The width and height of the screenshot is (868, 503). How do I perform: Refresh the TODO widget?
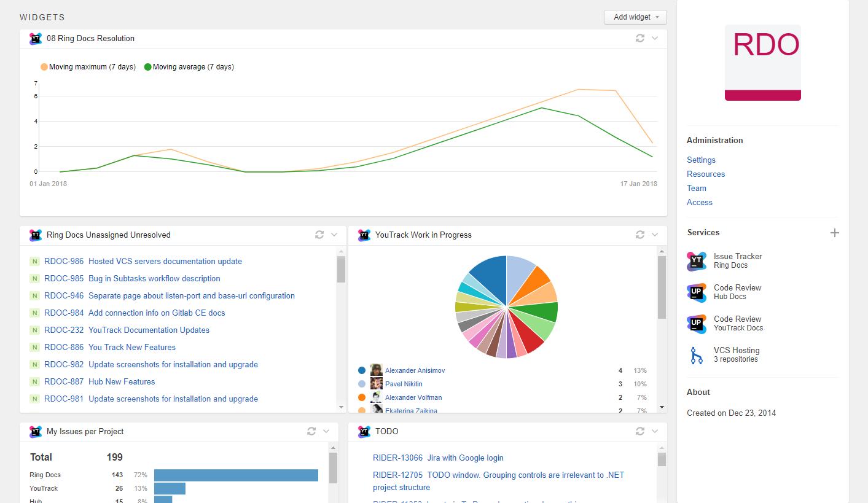click(640, 431)
